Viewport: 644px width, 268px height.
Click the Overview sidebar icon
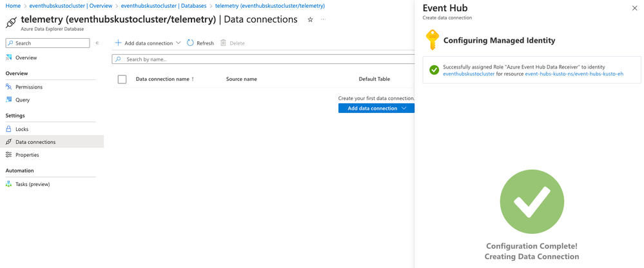(x=8, y=57)
